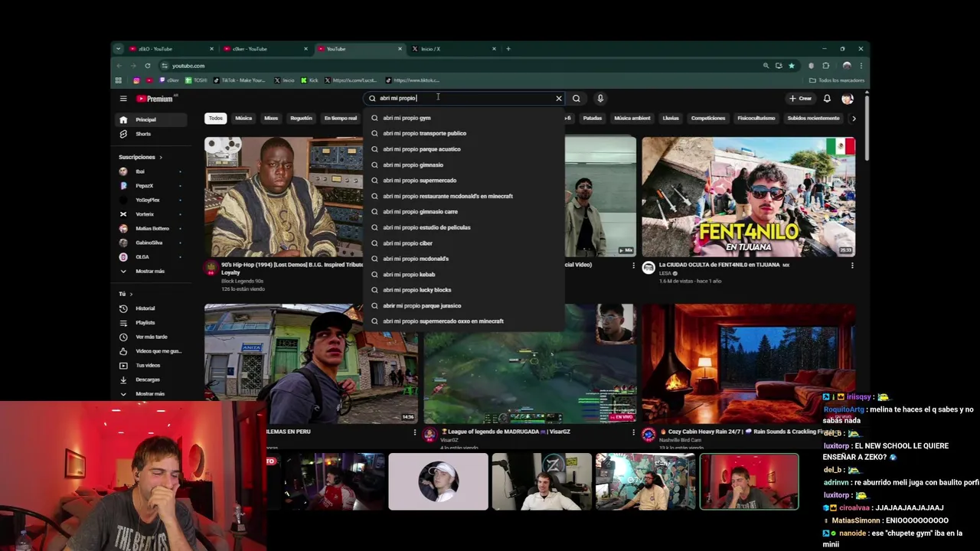Select the Lluvias filter chip
This screenshot has width=980, height=551.
click(x=671, y=118)
